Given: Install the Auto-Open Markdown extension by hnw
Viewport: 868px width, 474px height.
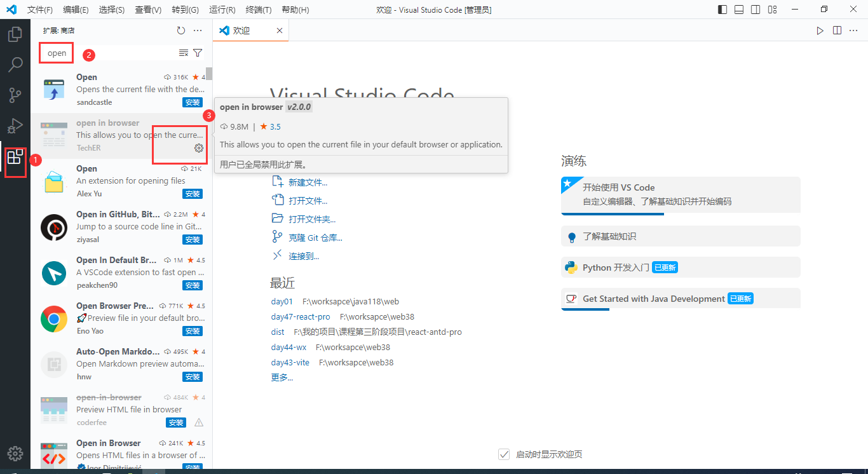Looking at the screenshot, I should click(x=193, y=377).
